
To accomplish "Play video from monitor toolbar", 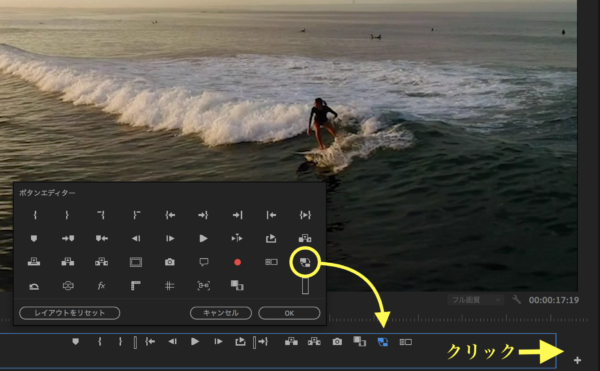I will pyautogui.click(x=195, y=341).
